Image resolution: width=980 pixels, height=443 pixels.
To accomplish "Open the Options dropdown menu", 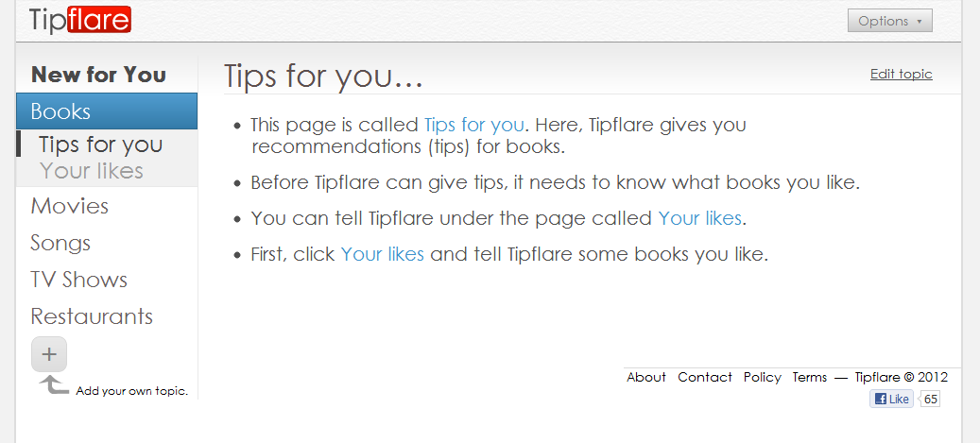I will [889, 21].
